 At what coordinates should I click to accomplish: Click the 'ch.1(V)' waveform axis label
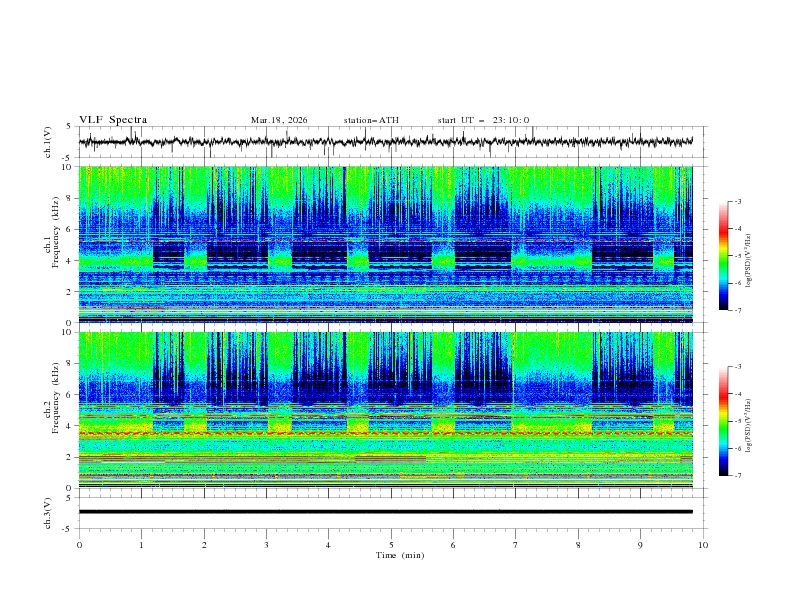pyautogui.click(x=48, y=142)
